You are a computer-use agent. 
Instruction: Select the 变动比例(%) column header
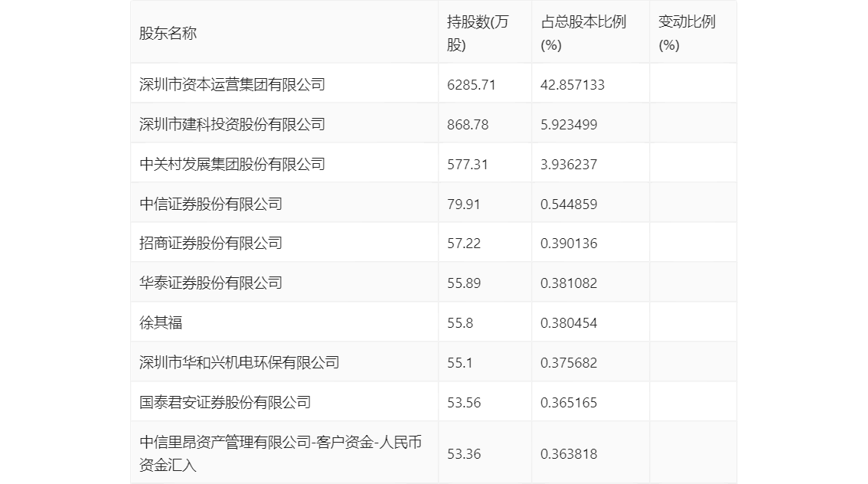click(x=687, y=33)
